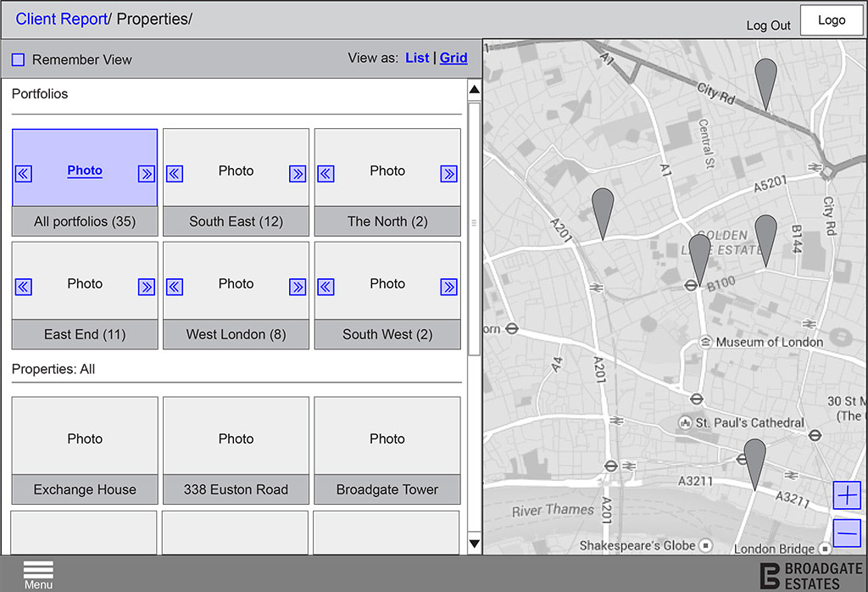
Task: Zoom in the map with plus button
Action: [x=848, y=495]
